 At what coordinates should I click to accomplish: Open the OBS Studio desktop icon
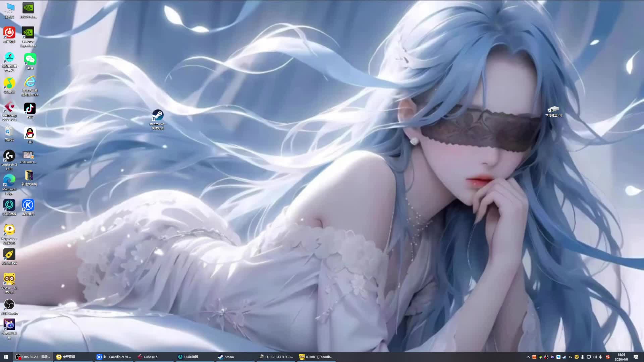9,304
